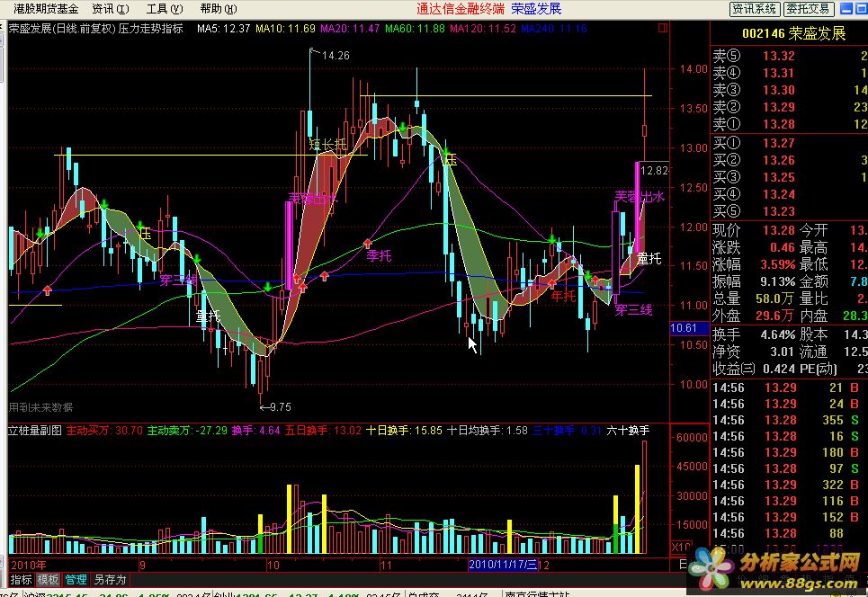Click the 涨幅 3.59% quote value
Screen dimensions: 868x597
(x=778, y=264)
